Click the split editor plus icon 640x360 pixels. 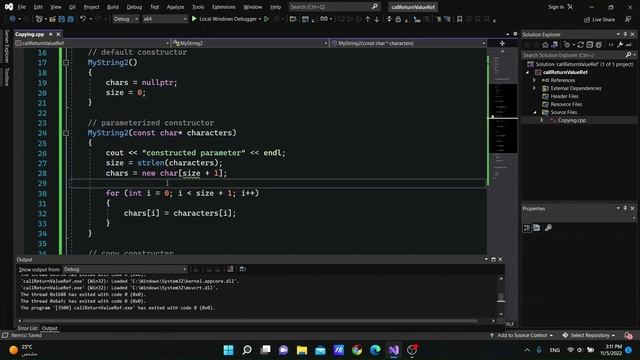(502, 43)
